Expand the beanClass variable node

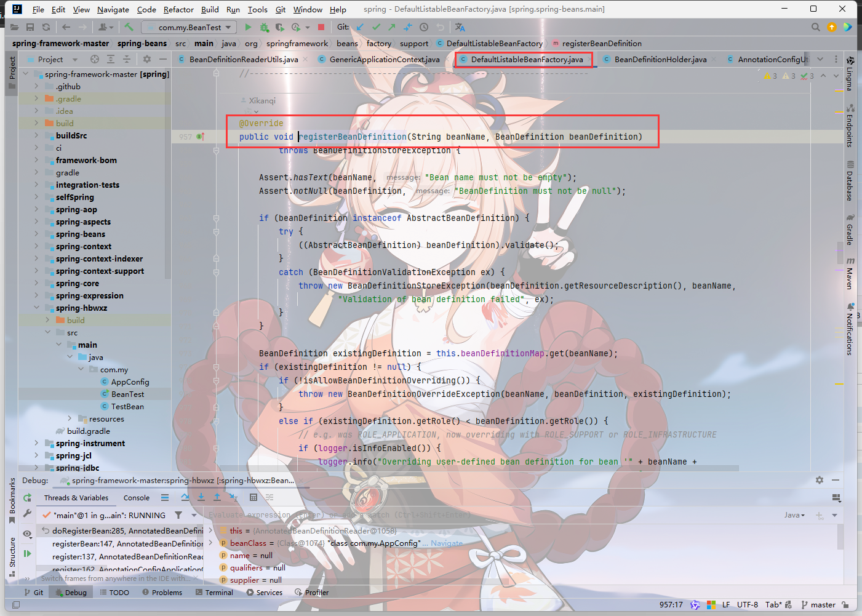[x=211, y=543]
